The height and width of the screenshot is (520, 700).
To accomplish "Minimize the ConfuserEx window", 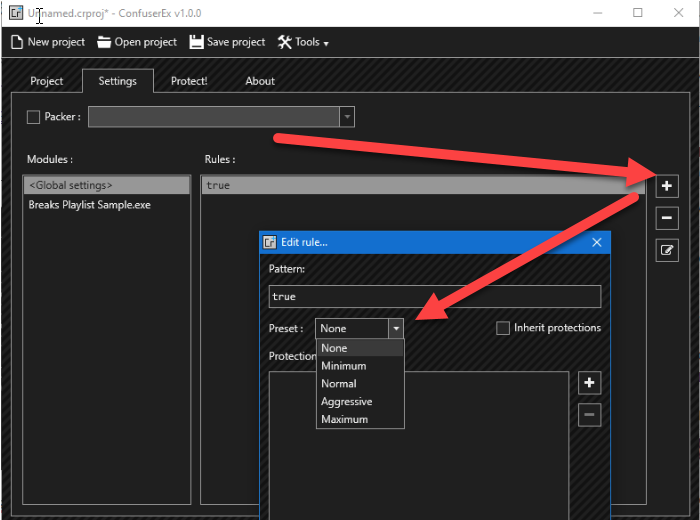I will (597, 12).
